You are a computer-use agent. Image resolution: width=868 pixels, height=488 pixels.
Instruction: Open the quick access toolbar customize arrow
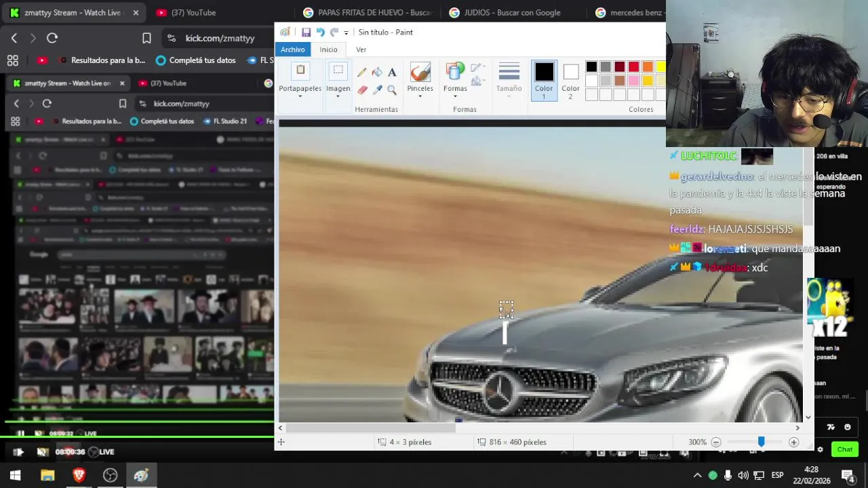[346, 33]
